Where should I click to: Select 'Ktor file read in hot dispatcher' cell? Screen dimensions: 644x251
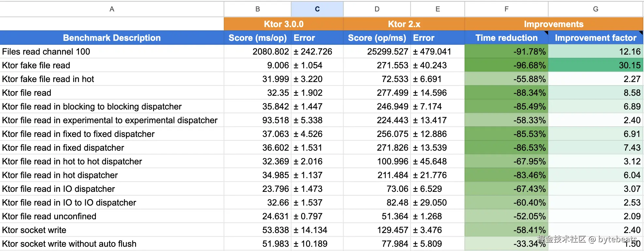tap(112, 175)
